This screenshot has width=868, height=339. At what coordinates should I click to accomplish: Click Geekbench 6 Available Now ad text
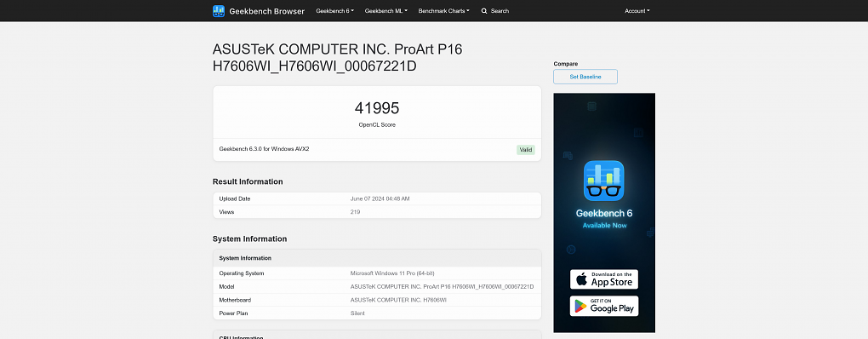tap(604, 218)
